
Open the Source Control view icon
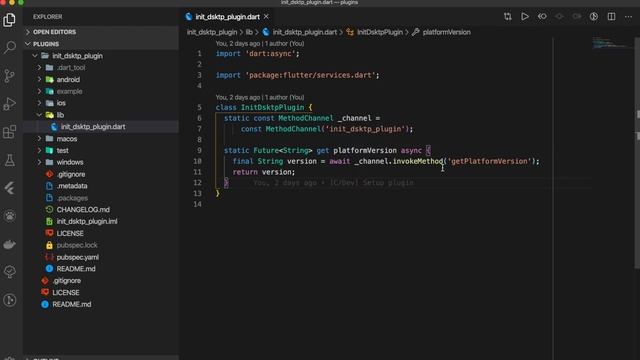(x=9, y=76)
